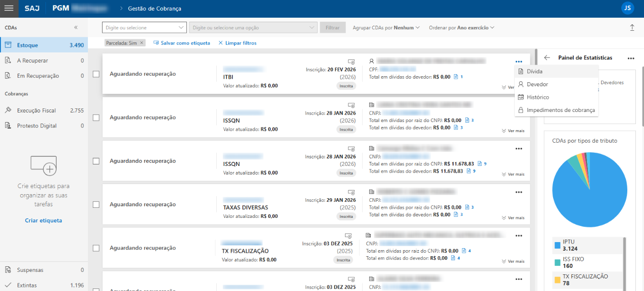644x291 pixels.
Task: Open the Ordenar por Ano exercício dropdown
Action: (x=462, y=28)
